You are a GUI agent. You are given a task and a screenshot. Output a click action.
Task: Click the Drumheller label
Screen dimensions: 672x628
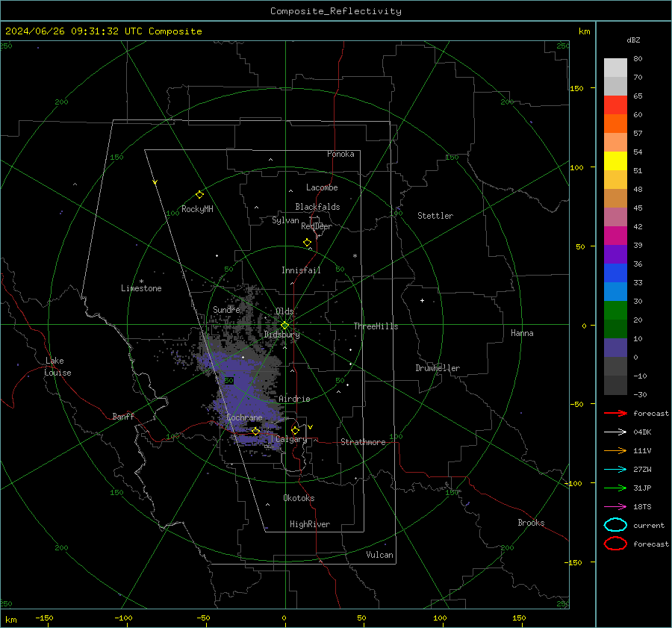coord(438,368)
